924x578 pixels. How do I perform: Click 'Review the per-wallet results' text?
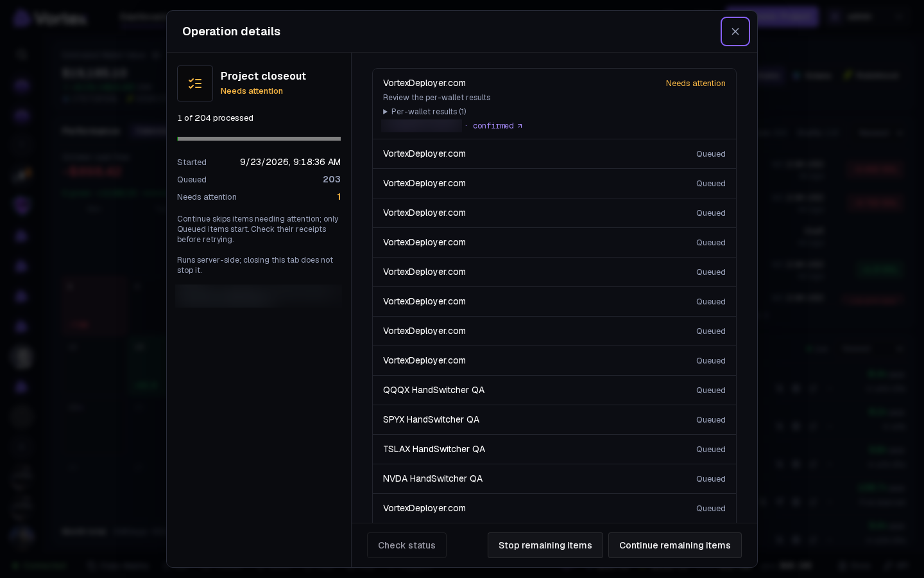pyautogui.click(x=436, y=98)
